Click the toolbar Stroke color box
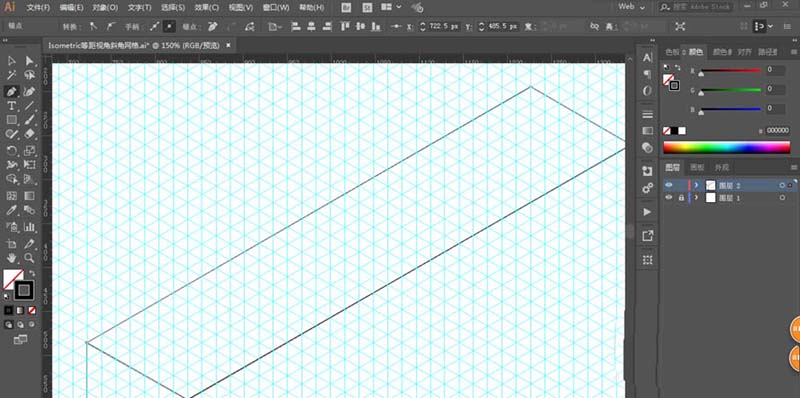800x398 pixels. tap(24, 290)
